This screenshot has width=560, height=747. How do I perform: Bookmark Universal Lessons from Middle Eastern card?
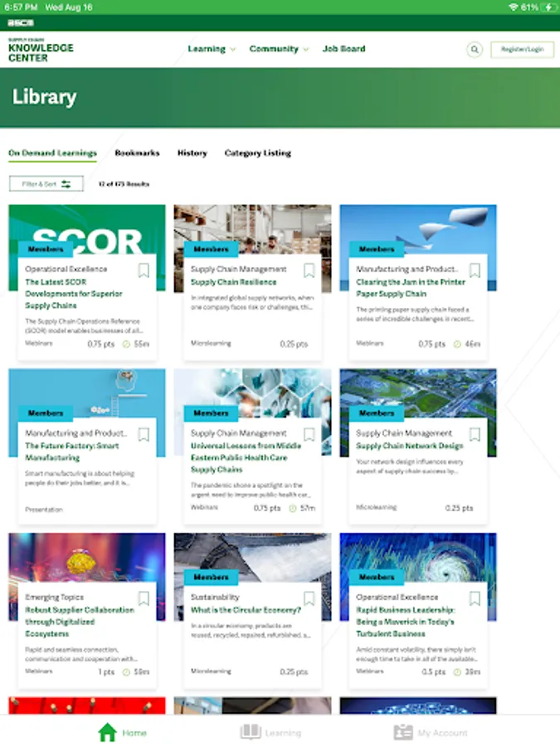[309, 434]
